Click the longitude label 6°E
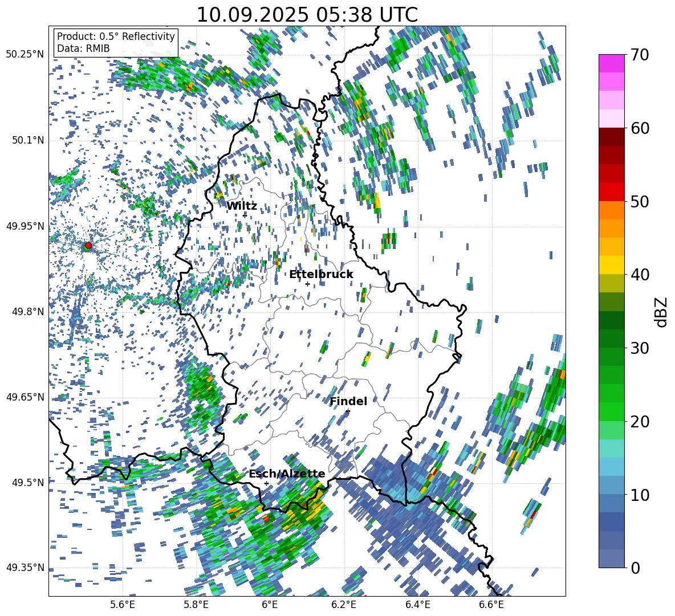Image resolution: width=675 pixels, height=616 pixels. pyautogui.click(x=270, y=605)
